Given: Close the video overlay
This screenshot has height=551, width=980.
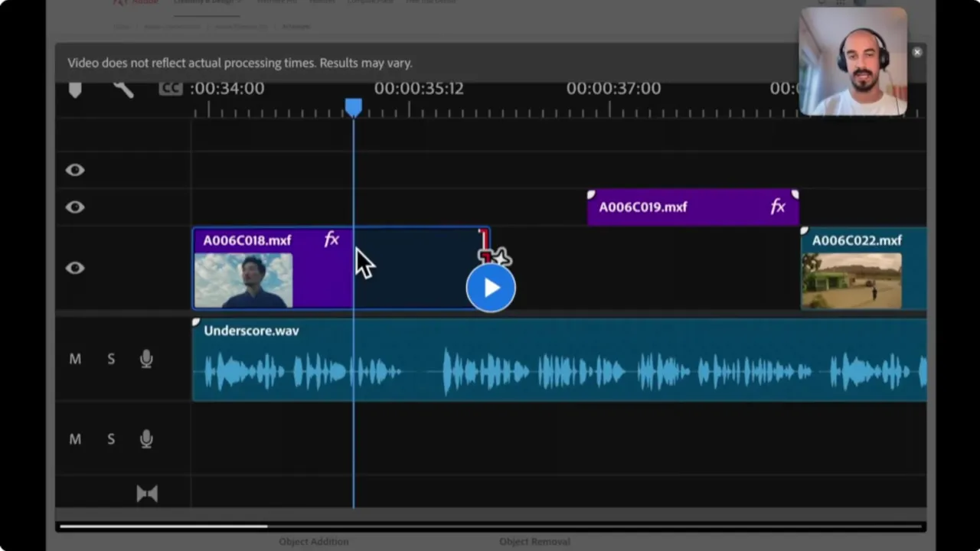Looking at the screenshot, I should [916, 52].
